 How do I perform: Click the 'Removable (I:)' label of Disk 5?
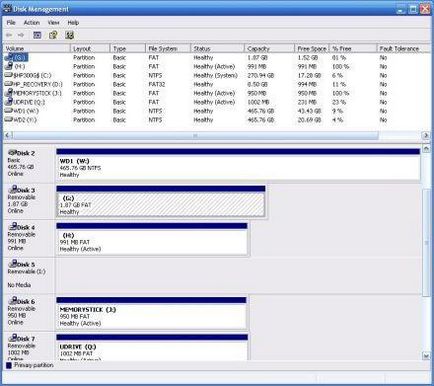point(27,271)
